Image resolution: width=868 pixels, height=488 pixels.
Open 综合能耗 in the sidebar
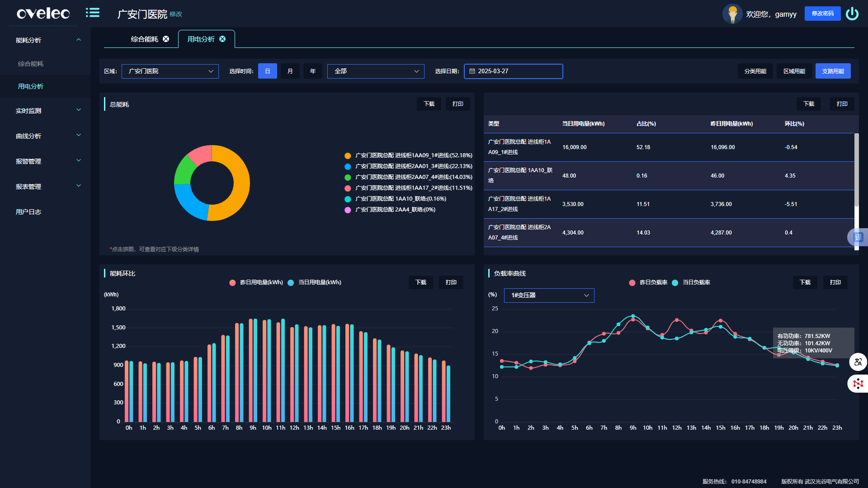(x=31, y=64)
